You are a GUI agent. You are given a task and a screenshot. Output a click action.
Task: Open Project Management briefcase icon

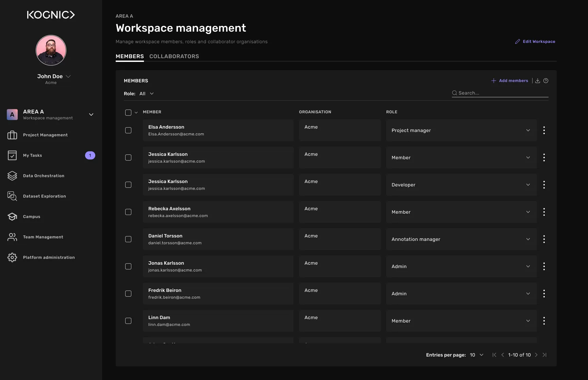pyautogui.click(x=12, y=135)
